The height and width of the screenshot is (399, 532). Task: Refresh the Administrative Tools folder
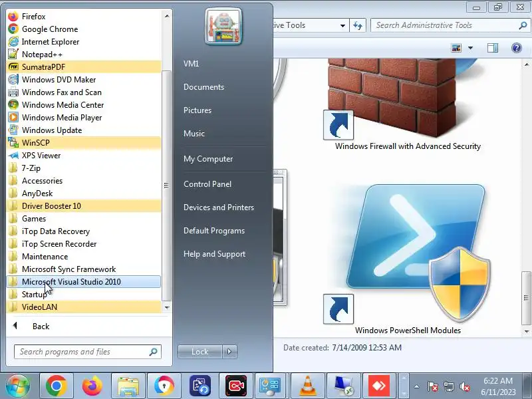[x=358, y=25]
